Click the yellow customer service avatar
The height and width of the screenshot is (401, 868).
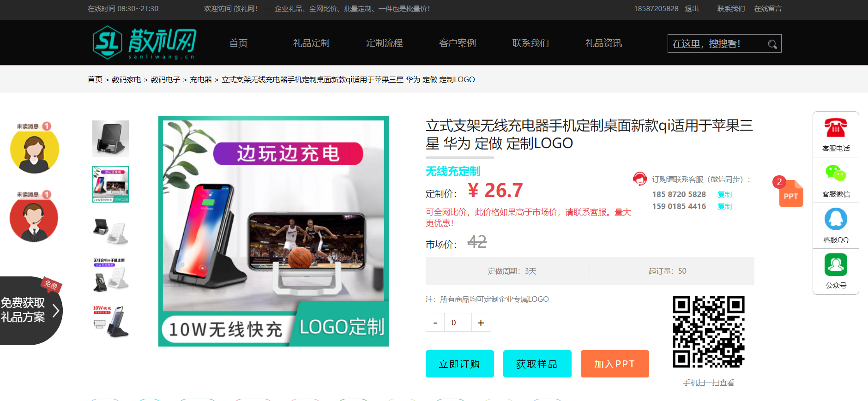pos(35,151)
